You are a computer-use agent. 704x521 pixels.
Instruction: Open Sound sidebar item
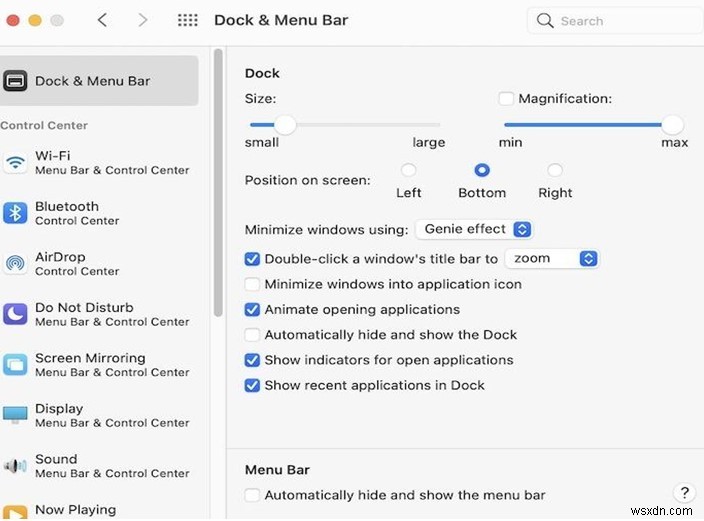click(99, 466)
